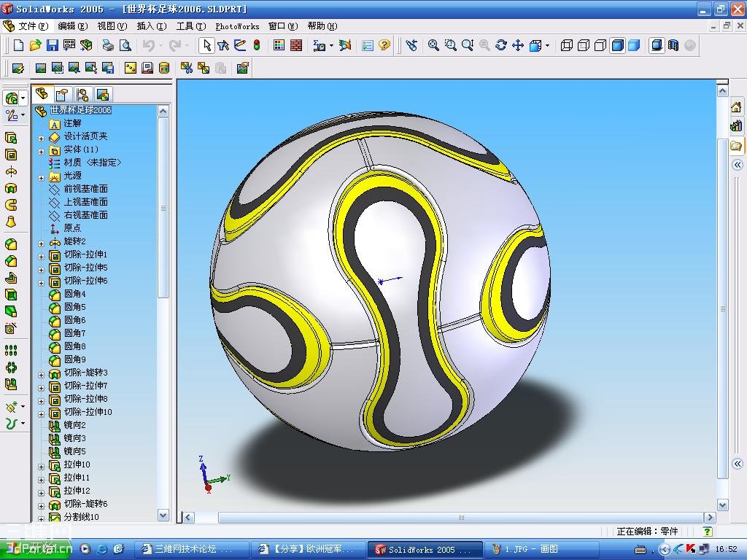Screen dimensions: 747x560
Task: Click the Zoom to Fit icon
Action: pyautogui.click(x=433, y=45)
